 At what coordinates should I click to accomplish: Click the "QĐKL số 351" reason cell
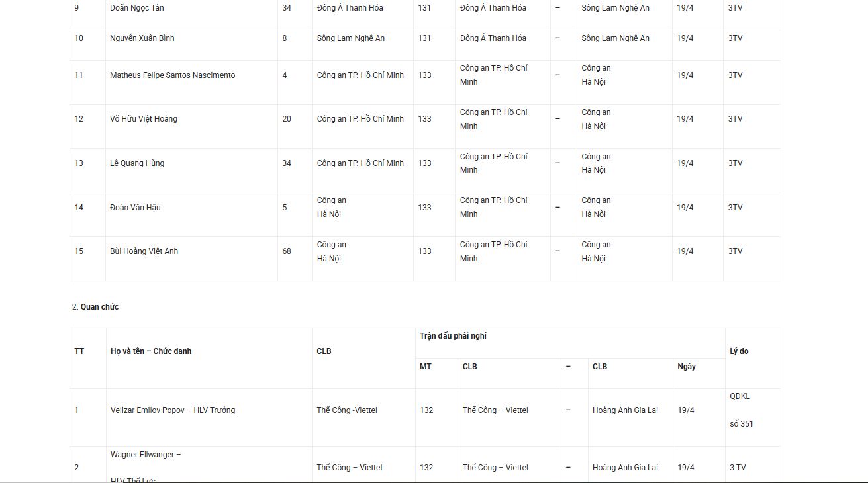[x=741, y=410]
